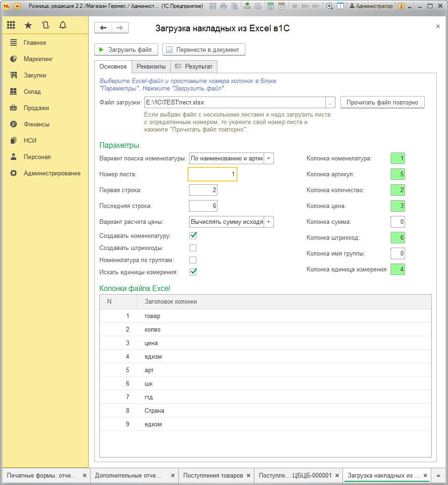Open the calendar icon
Viewport: 448px width, 485px height.
coord(281,6)
